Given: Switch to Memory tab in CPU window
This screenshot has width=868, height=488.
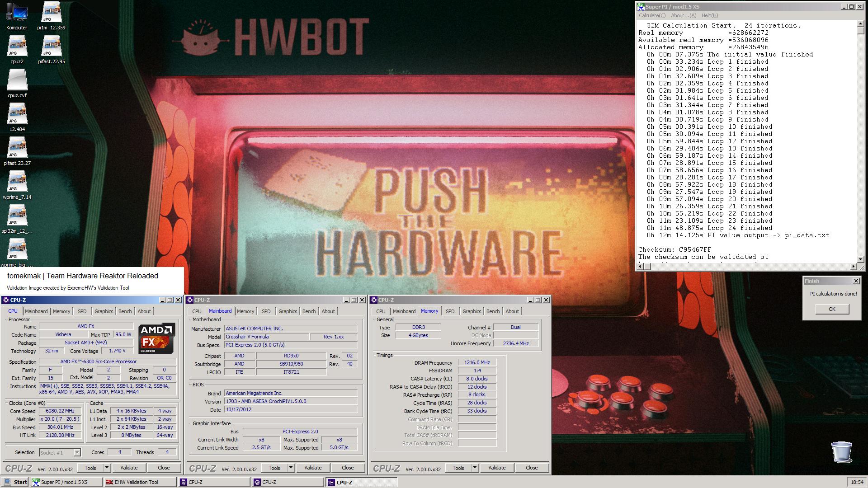Looking at the screenshot, I should click(x=61, y=311).
